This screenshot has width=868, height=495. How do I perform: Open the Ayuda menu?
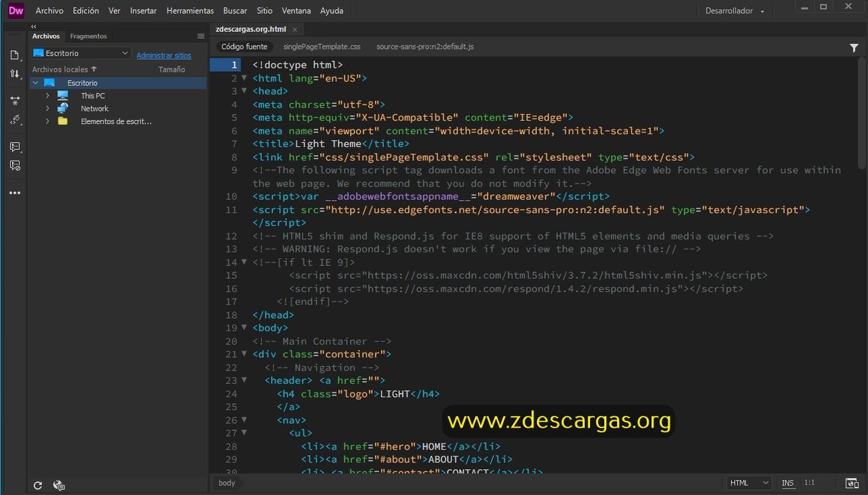pyautogui.click(x=332, y=11)
